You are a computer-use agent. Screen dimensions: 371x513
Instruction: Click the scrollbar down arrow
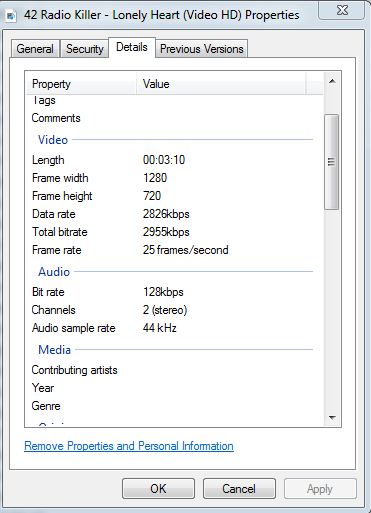pos(332,417)
